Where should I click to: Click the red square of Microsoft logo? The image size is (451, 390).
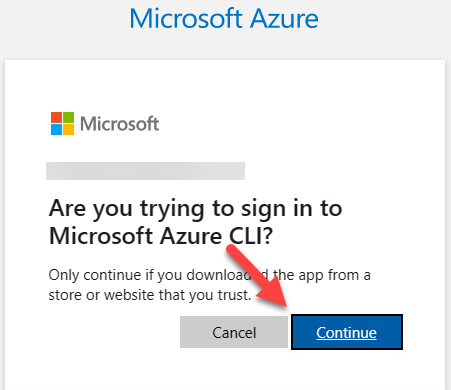(x=56, y=117)
